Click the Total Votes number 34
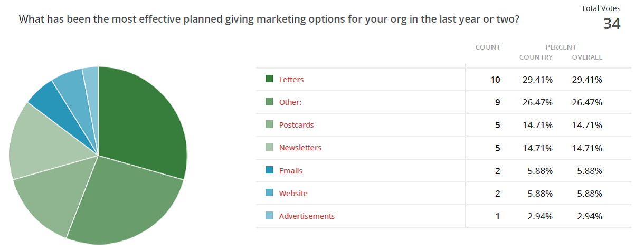This screenshot has width=644, height=251. coord(612,24)
